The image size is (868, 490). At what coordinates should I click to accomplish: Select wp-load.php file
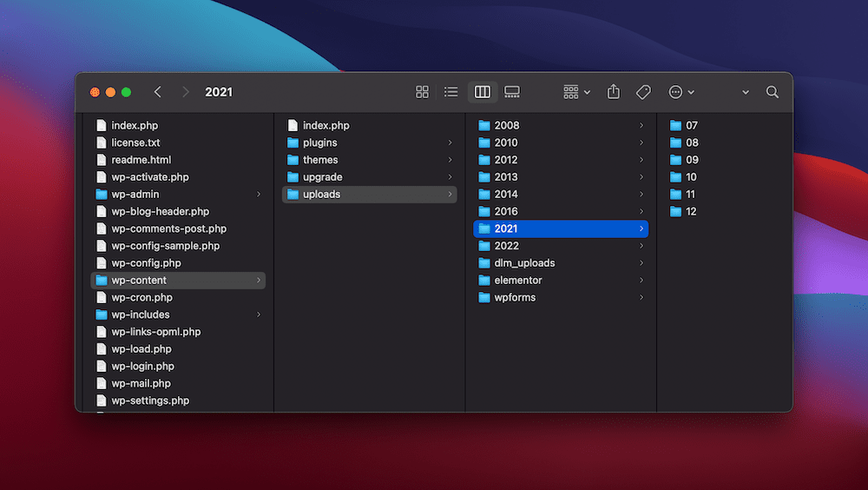point(178,348)
